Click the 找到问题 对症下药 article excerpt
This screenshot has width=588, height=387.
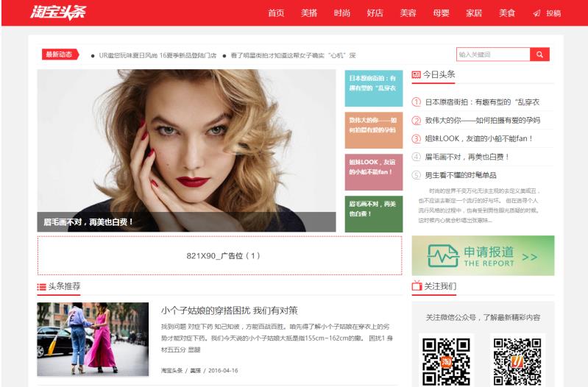pos(277,338)
